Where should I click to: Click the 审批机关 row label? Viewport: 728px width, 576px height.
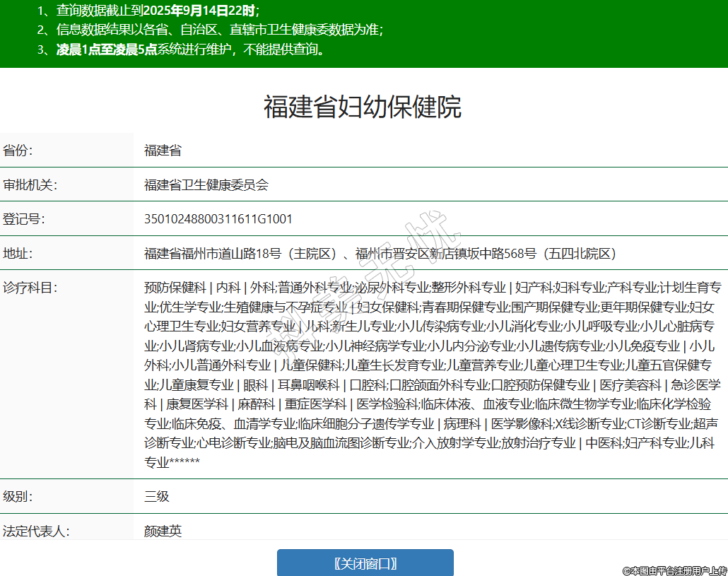pos(30,185)
